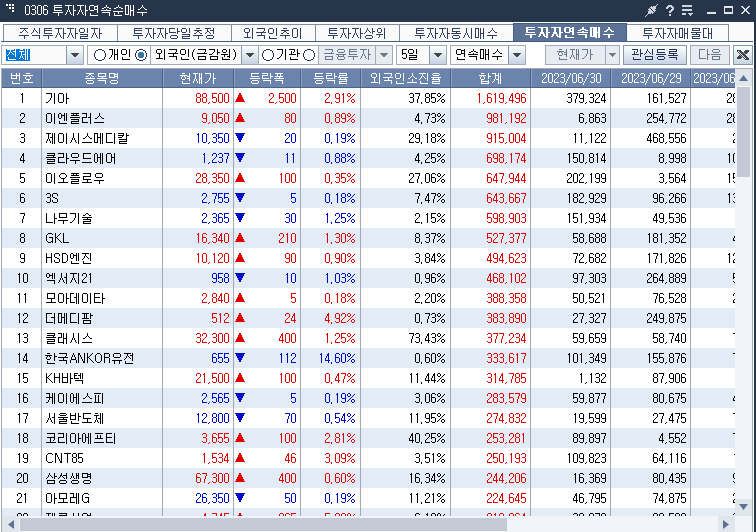Open the 연속매수 dropdown arrow
This screenshot has height=532, width=756.
[x=517, y=55]
